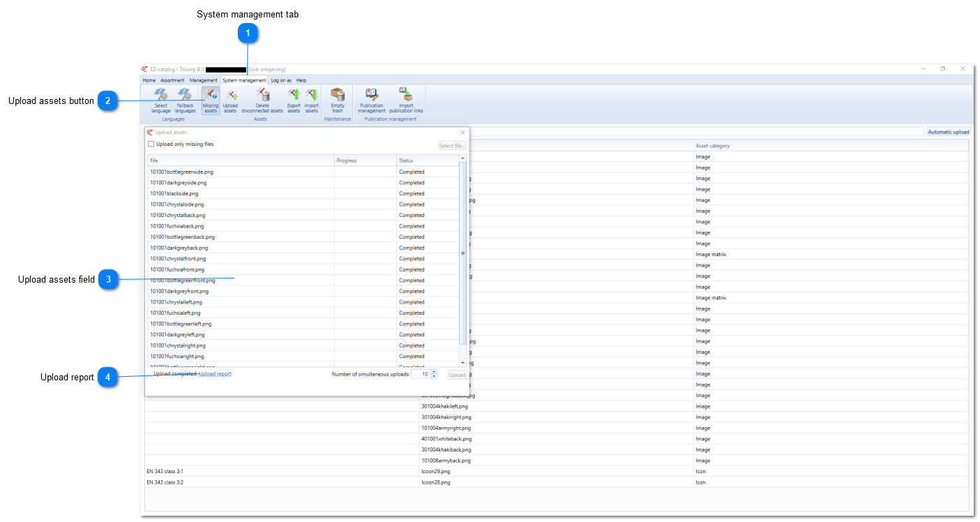Viewport: 980px width, 522px height.
Task: Open the Management tab
Action: click(204, 80)
